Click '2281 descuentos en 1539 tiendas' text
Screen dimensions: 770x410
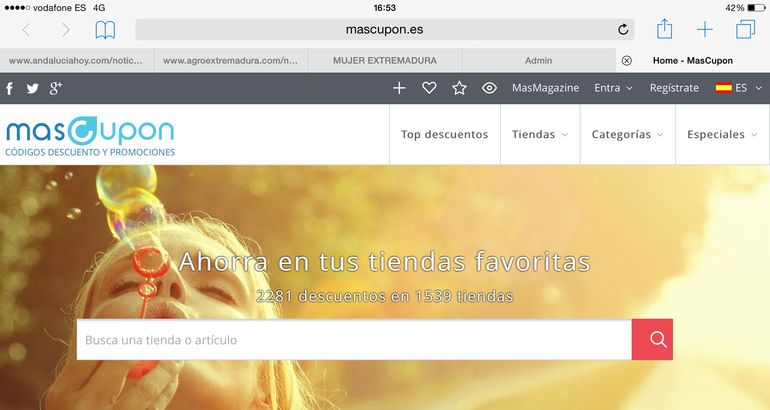click(x=385, y=296)
